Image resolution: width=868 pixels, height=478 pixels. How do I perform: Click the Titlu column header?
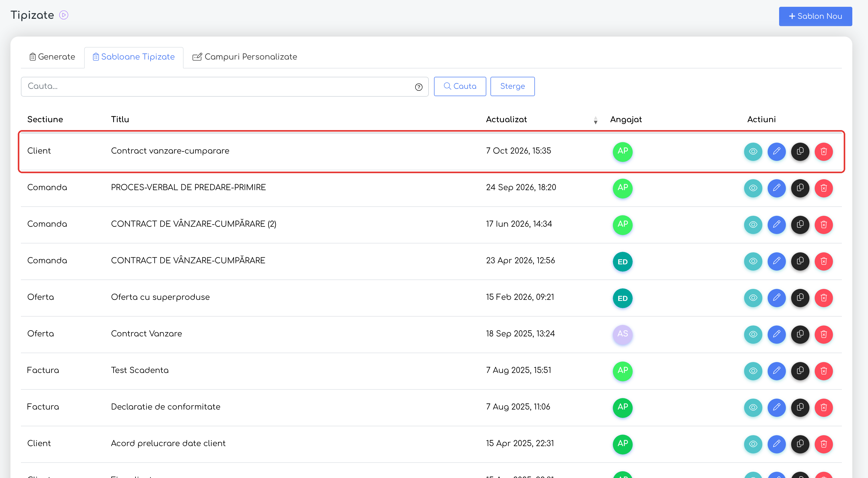coord(120,120)
